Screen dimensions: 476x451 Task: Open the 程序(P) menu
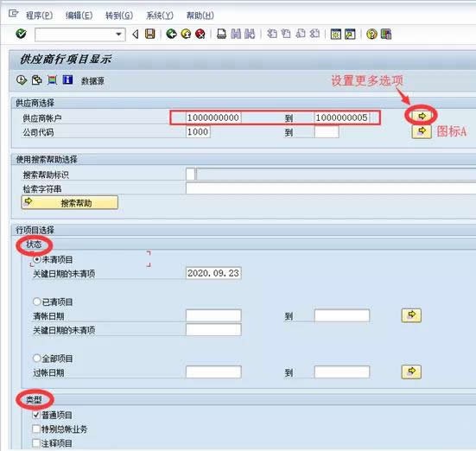39,16
